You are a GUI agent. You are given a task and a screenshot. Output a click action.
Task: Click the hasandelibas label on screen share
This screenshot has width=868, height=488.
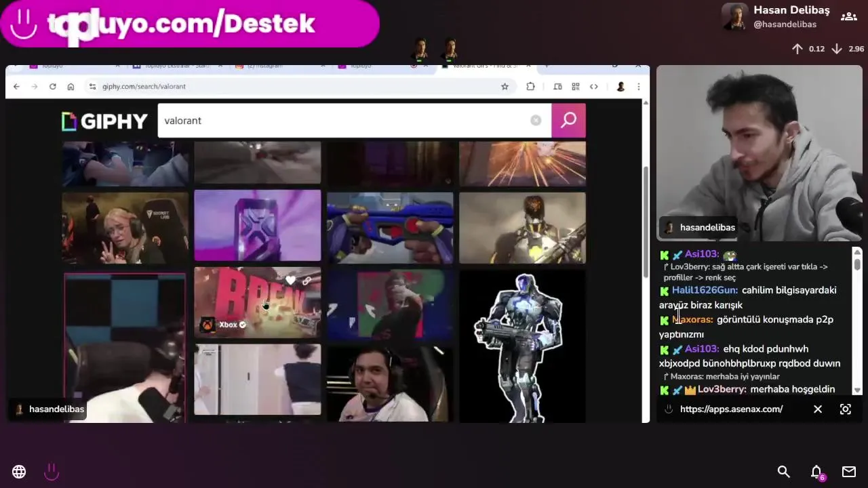[x=49, y=409]
